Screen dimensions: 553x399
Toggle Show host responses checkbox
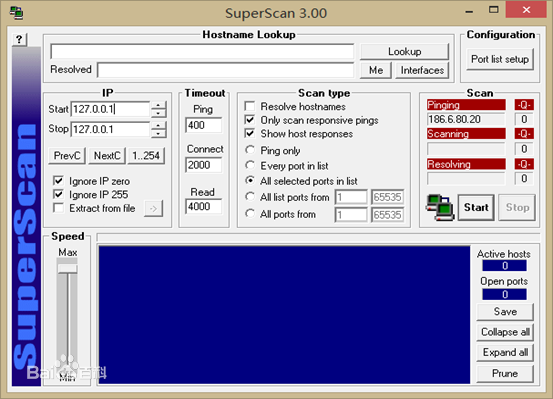point(250,134)
